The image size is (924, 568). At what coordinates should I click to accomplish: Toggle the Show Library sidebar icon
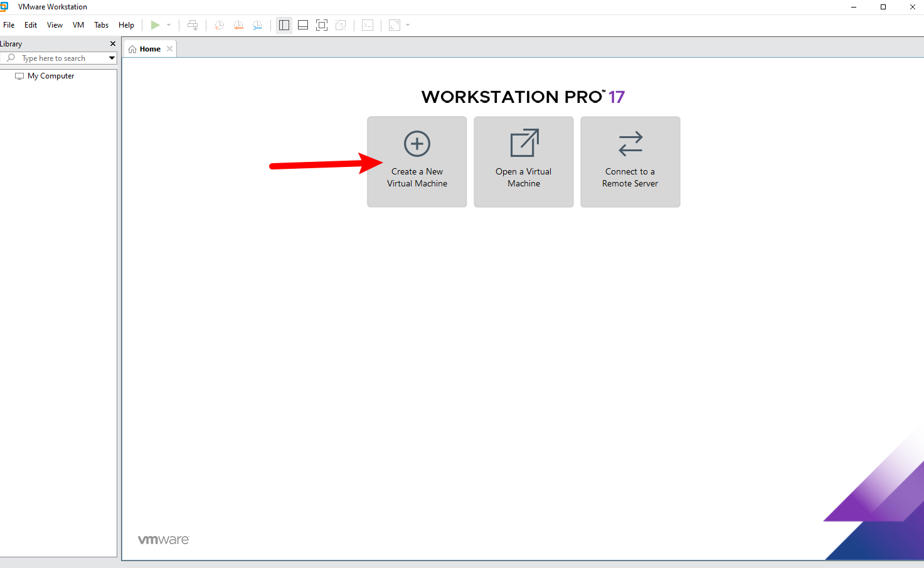[284, 25]
